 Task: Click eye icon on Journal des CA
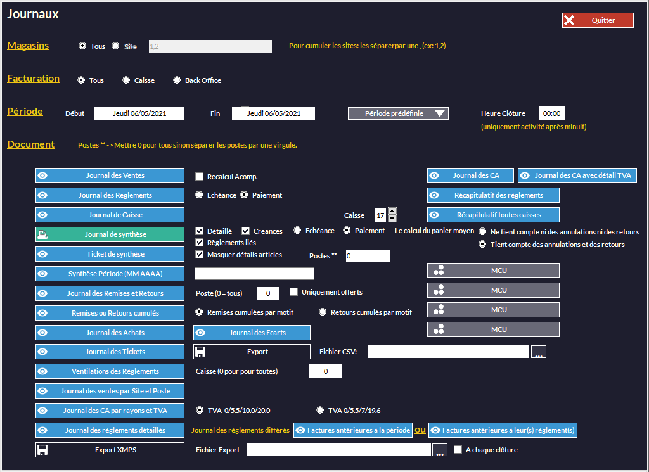click(436, 175)
